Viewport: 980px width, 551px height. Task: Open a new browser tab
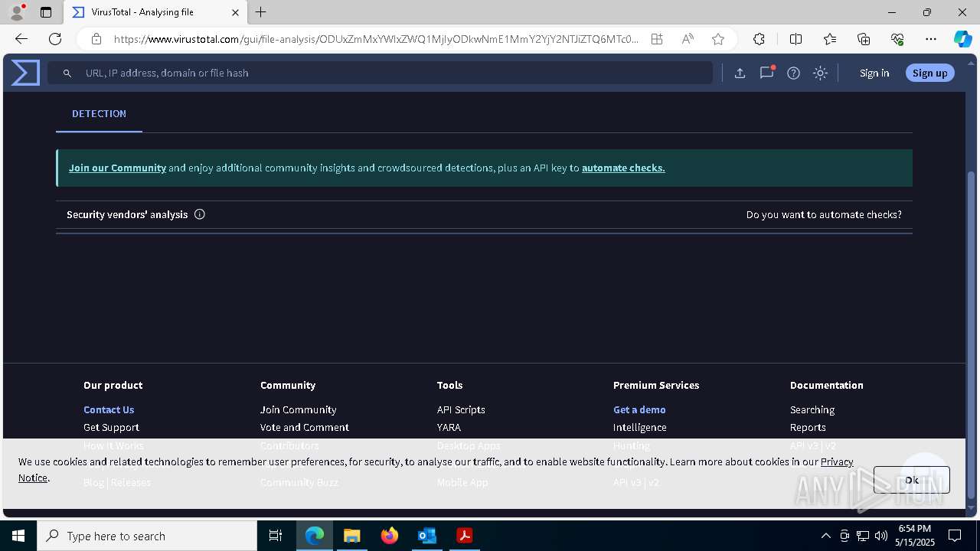click(x=261, y=12)
